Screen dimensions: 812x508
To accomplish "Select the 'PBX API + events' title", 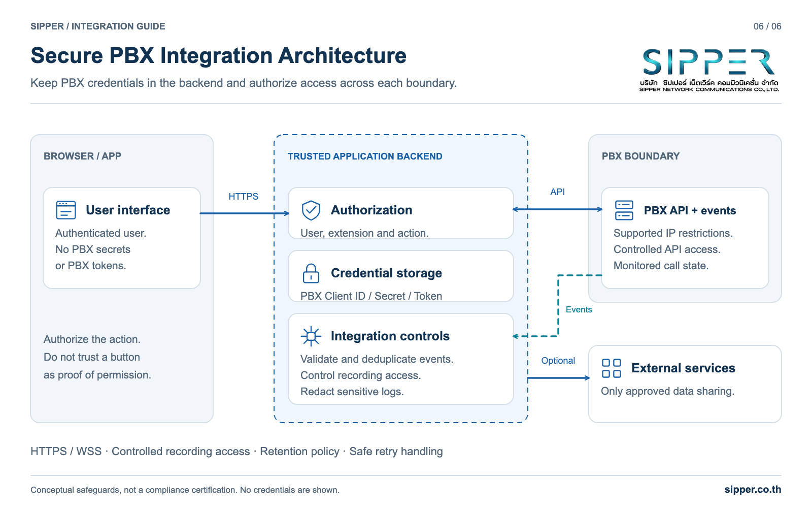I will (x=690, y=211).
